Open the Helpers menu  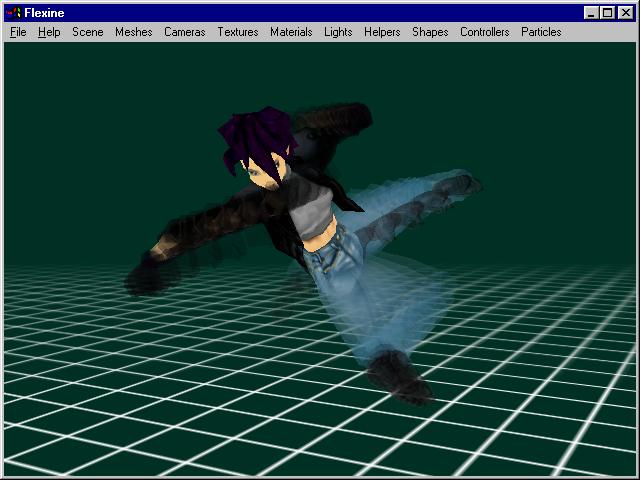[382, 32]
